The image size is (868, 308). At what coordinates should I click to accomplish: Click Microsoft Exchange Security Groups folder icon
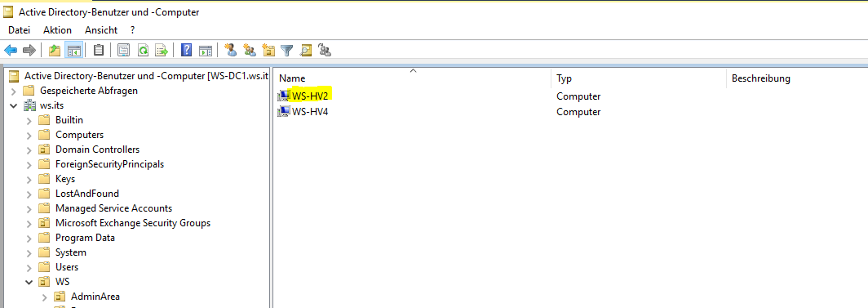[45, 223]
